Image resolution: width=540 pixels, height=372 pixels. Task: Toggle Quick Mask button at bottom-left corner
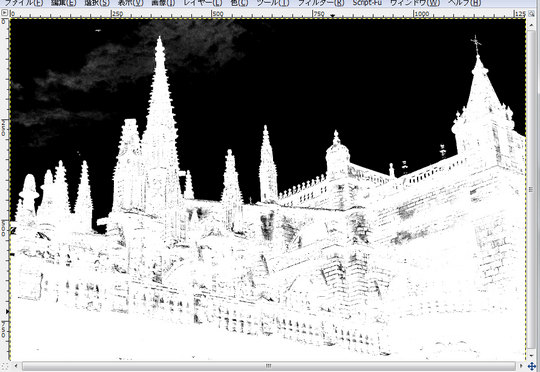tap(4, 366)
